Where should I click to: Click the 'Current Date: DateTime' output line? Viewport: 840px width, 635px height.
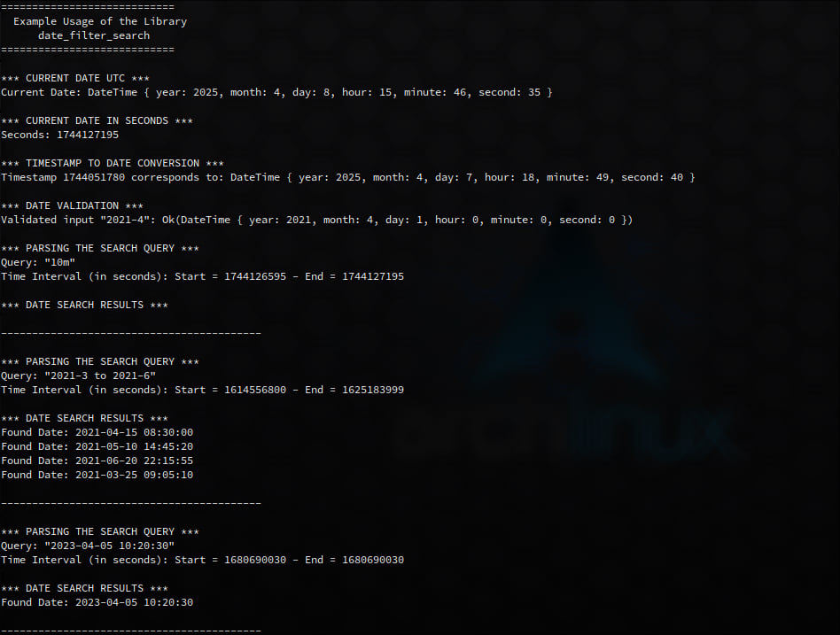pyautogui.click(x=276, y=92)
